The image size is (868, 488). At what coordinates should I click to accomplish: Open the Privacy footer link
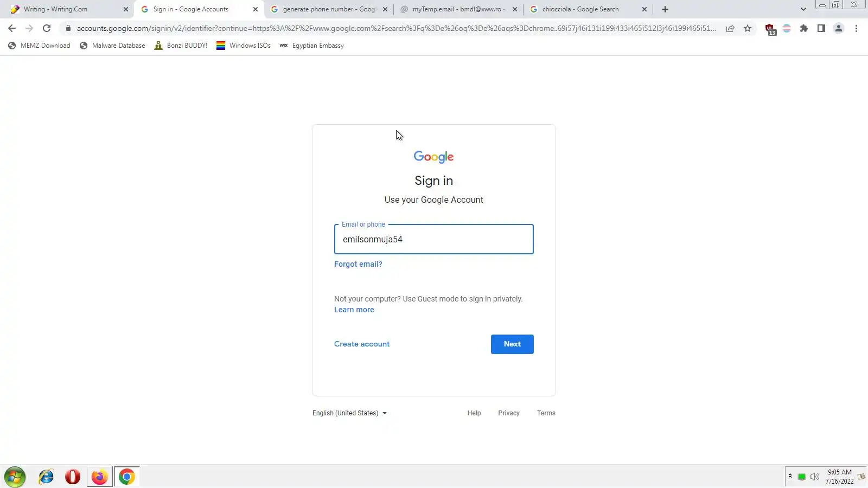pos(509,413)
